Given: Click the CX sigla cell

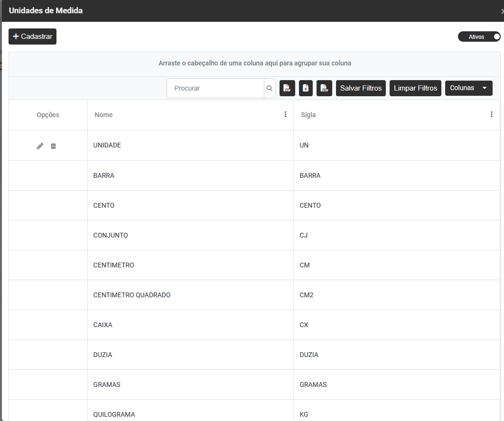Looking at the screenshot, I should [x=304, y=325].
